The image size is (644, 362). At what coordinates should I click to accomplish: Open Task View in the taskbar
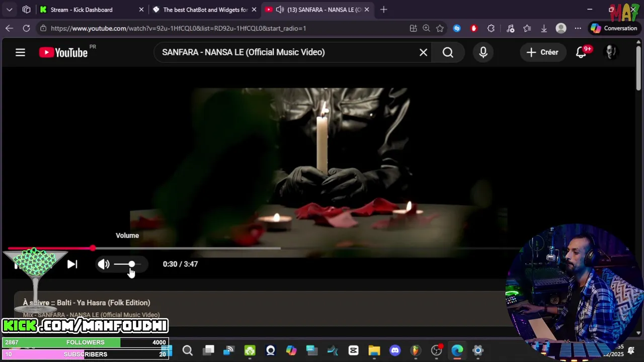[209, 350]
